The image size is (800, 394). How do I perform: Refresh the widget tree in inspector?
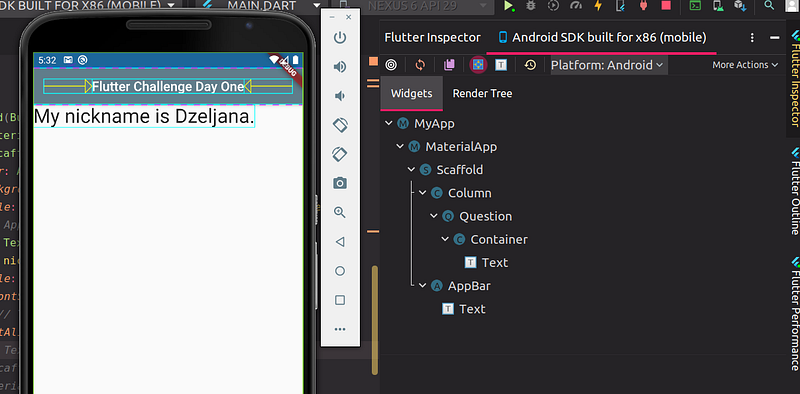(x=420, y=65)
